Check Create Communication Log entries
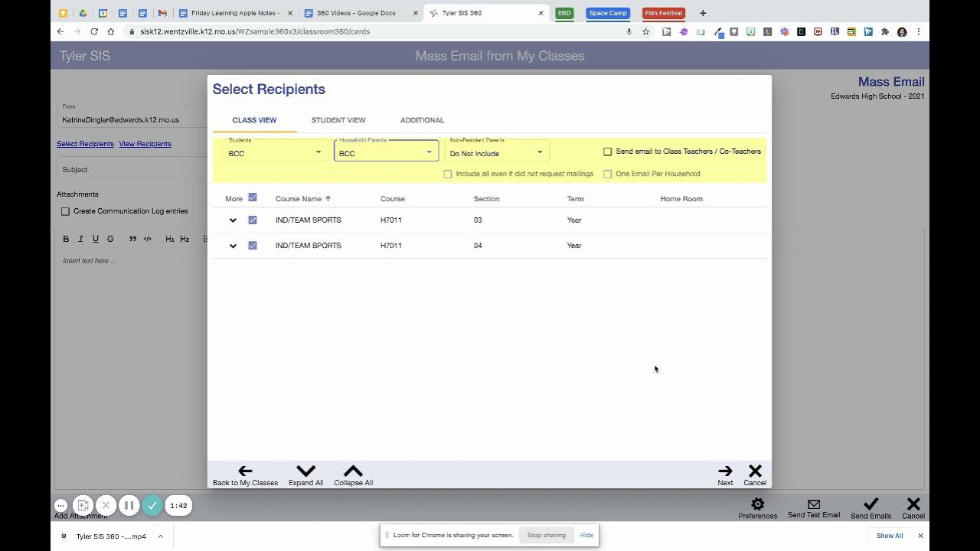Screen dimensions: 980x551 tap(65, 211)
